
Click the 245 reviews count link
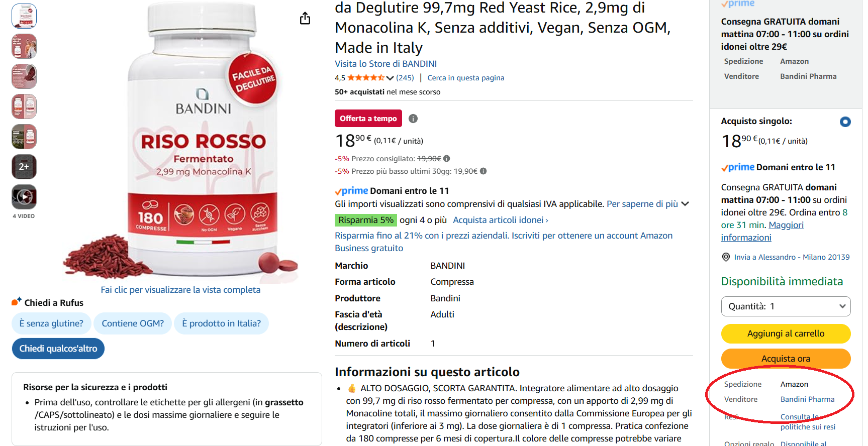point(405,78)
